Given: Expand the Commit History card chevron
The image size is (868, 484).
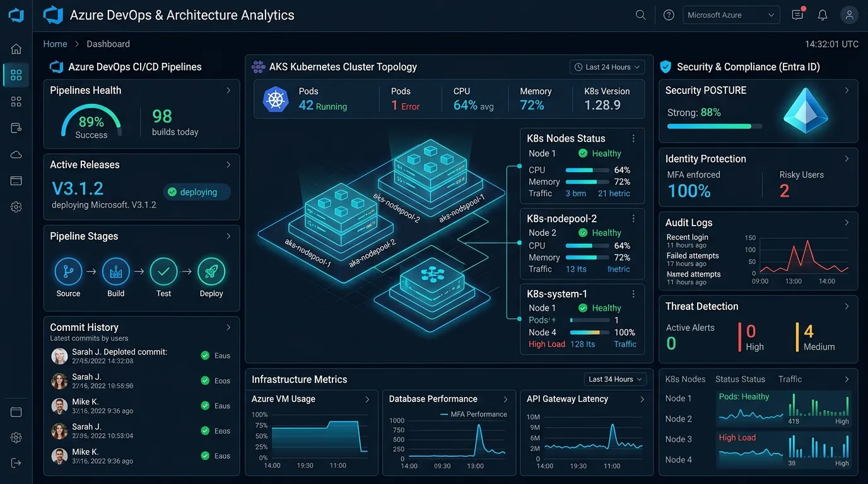Looking at the screenshot, I should (228, 327).
